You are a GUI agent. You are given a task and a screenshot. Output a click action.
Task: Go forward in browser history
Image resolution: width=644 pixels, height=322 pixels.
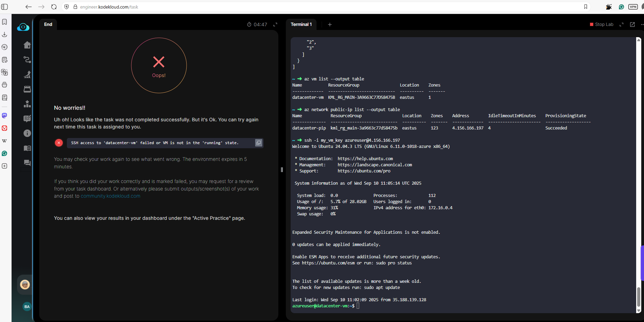(41, 7)
